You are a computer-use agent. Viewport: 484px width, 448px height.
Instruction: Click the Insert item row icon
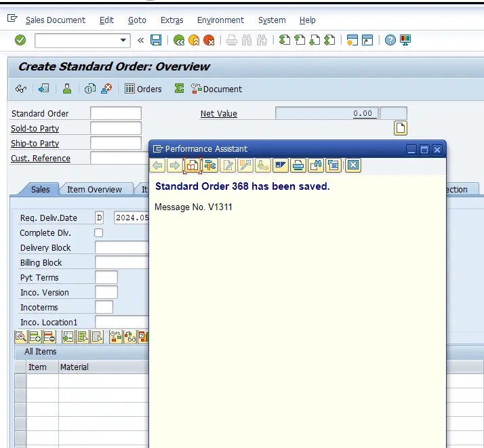click(35, 337)
